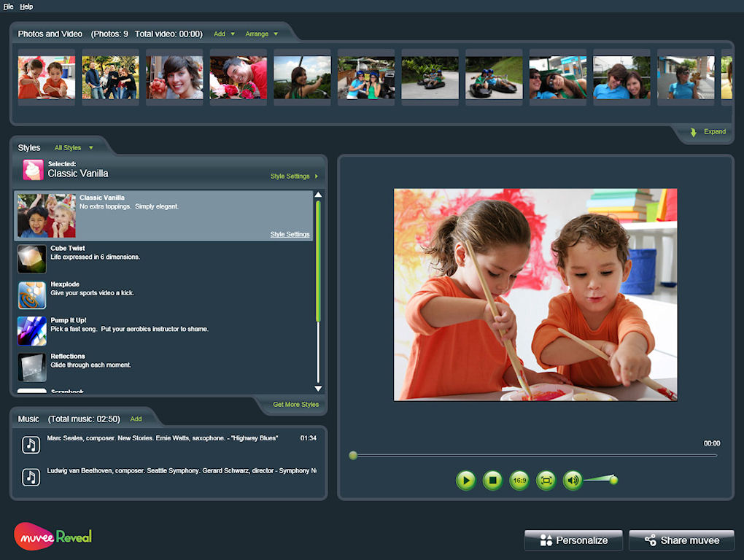This screenshot has width=744, height=560.
Task: Click the Share muvee button
Action: (x=681, y=540)
